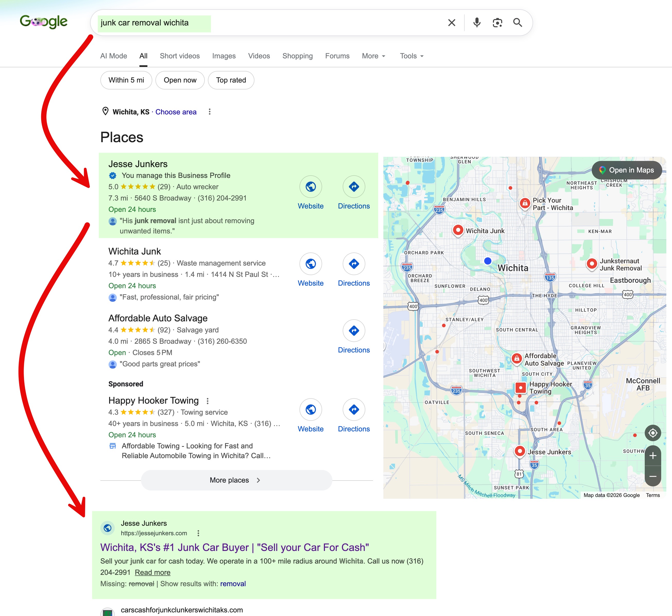Click the Wichita, KS's #1 Junk Car Buyer result title
672x616 pixels.
point(234,547)
